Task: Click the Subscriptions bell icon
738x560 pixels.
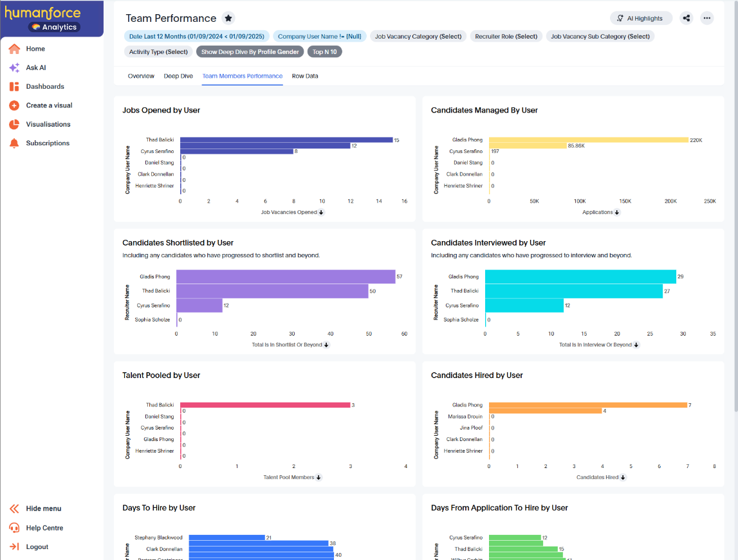Action: tap(14, 143)
